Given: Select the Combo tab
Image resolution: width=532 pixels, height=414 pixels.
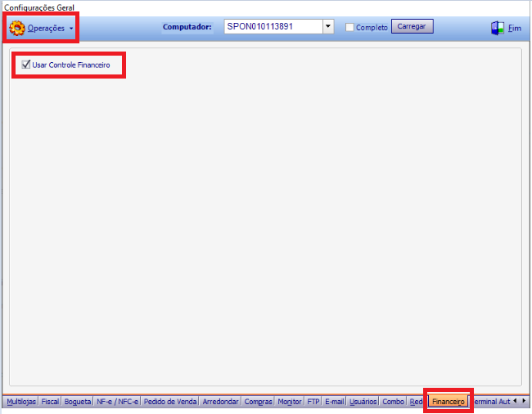Looking at the screenshot, I should tap(393, 402).
